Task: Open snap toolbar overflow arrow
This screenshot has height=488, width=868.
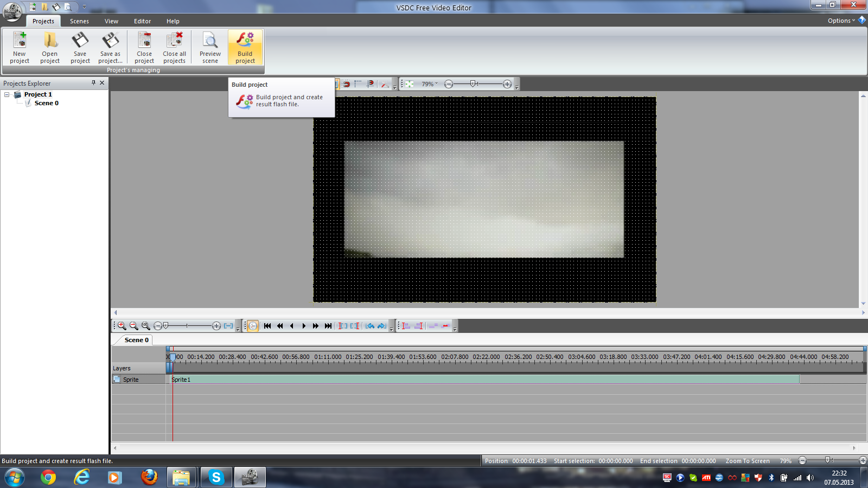Action: click(394, 87)
